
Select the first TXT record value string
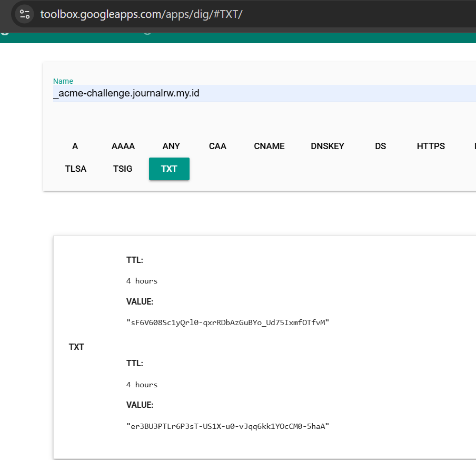pyautogui.click(x=227, y=322)
